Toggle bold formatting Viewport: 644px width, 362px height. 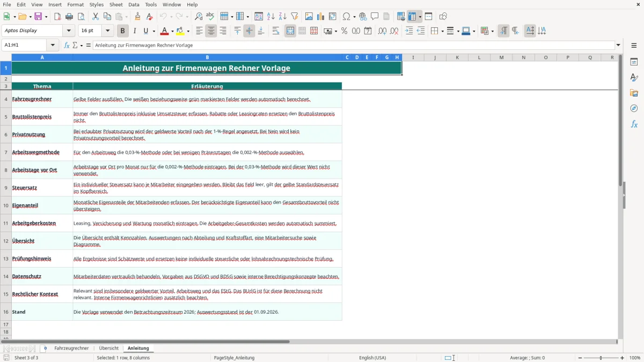pos(123,31)
